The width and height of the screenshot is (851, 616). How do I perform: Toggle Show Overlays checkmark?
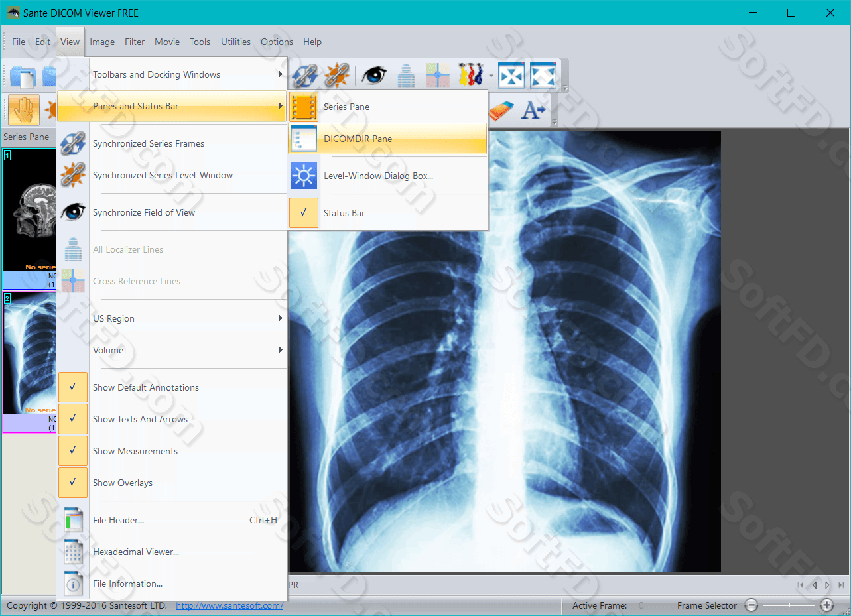pyautogui.click(x=73, y=483)
